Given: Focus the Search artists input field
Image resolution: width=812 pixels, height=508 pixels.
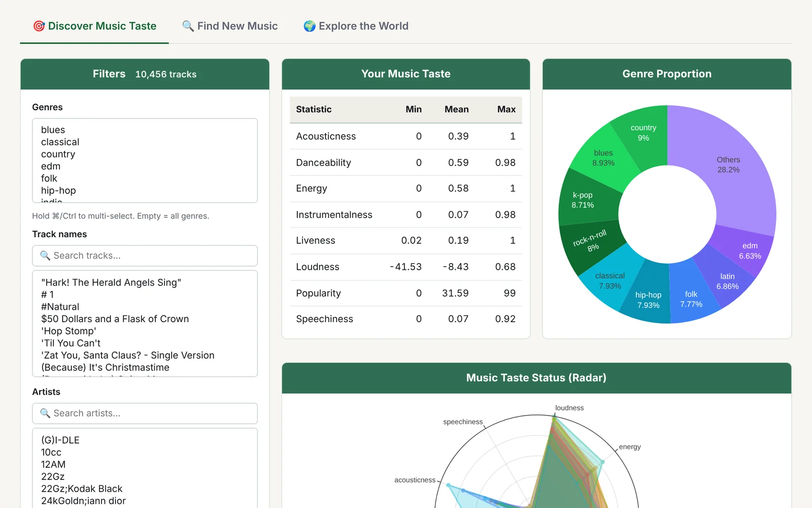Looking at the screenshot, I should [145, 414].
